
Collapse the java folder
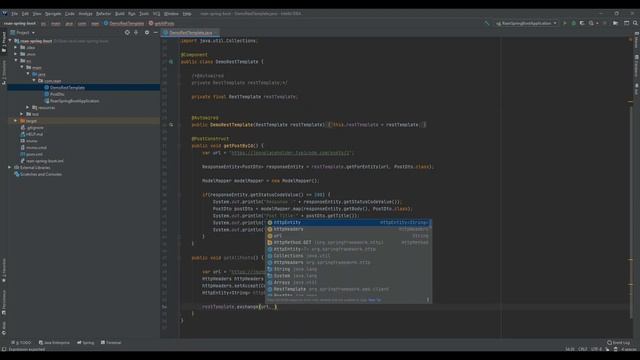point(28,74)
